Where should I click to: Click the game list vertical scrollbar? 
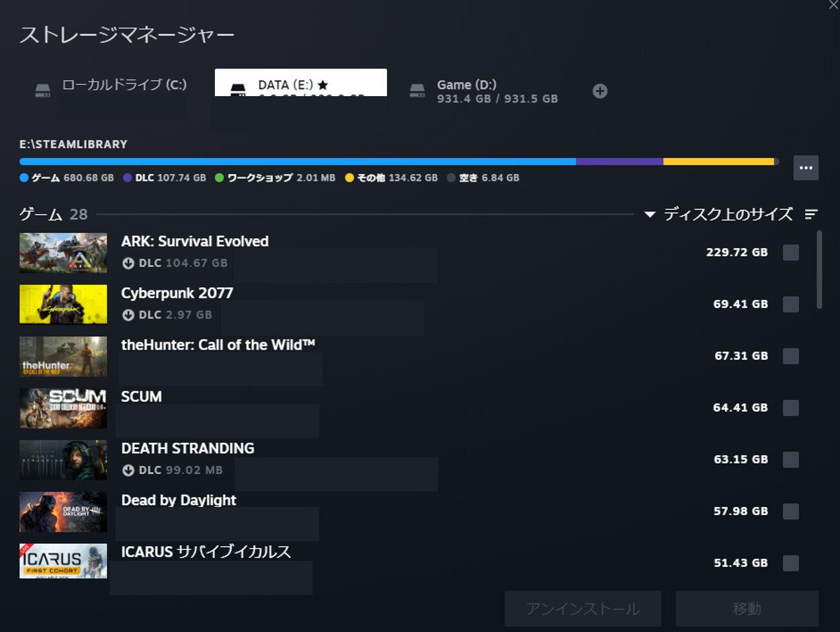coord(819,270)
